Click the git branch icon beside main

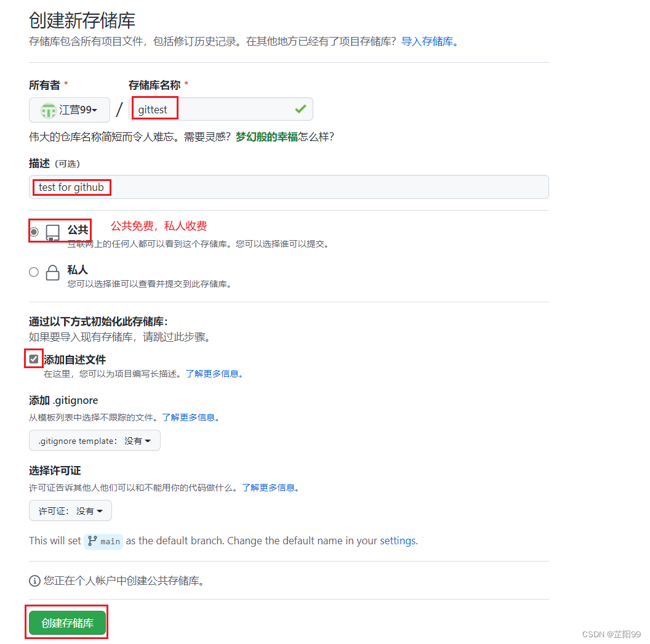(92, 541)
